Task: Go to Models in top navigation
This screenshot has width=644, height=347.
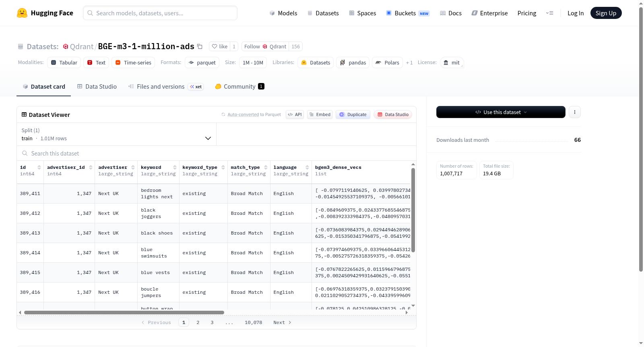Action: pyautogui.click(x=283, y=13)
